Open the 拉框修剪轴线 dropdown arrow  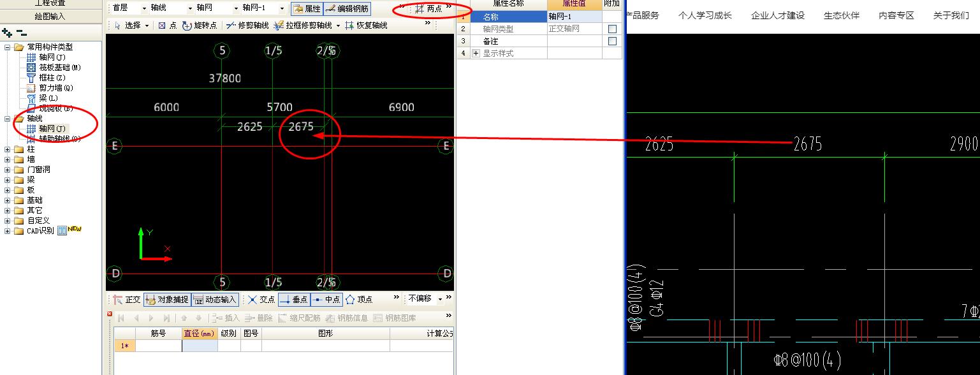pos(337,26)
